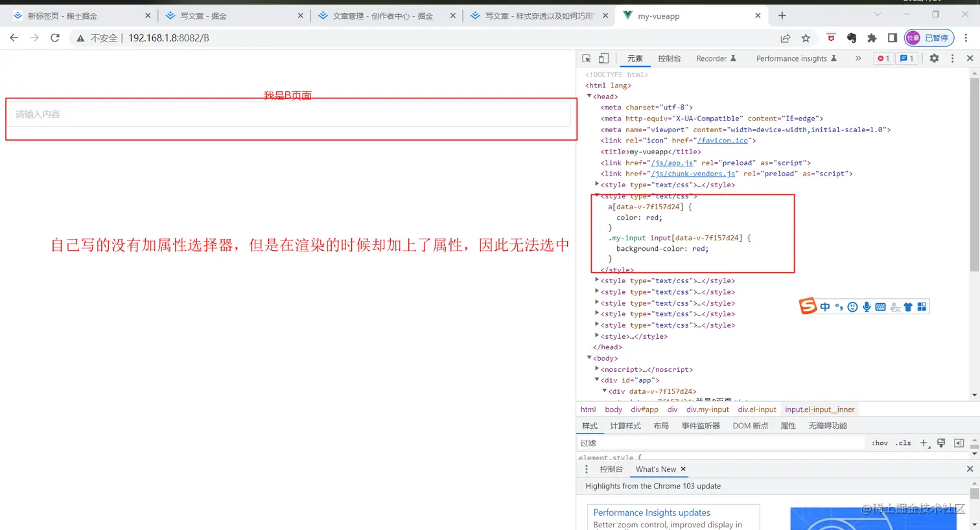Open the /favicon.ico link in the DOM
Viewport: 980px width, 530px height.
pyautogui.click(x=723, y=141)
